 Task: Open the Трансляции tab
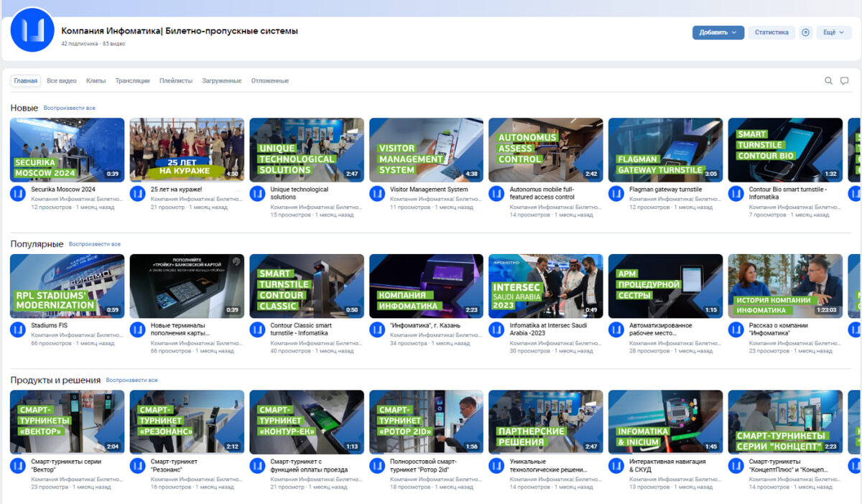(x=132, y=81)
